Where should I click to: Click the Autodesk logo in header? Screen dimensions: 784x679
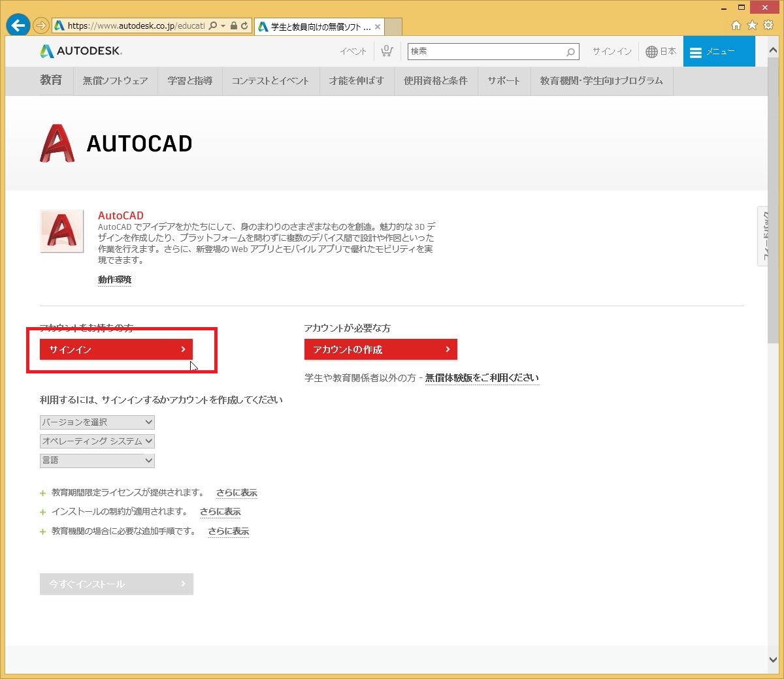point(81,51)
